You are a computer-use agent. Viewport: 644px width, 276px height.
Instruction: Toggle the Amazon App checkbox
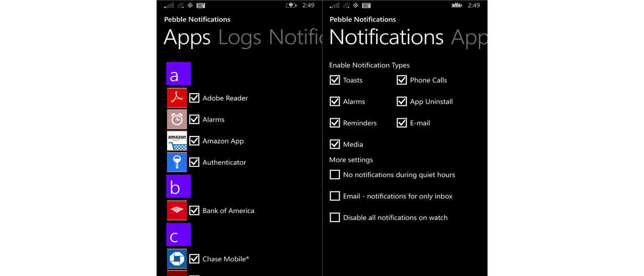(194, 141)
